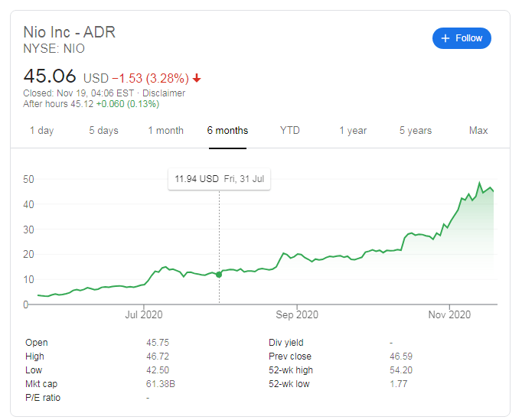The width and height of the screenshot is (522, 420).
Task: Click the Nov 2020 axis label
Action: (449, 314)
